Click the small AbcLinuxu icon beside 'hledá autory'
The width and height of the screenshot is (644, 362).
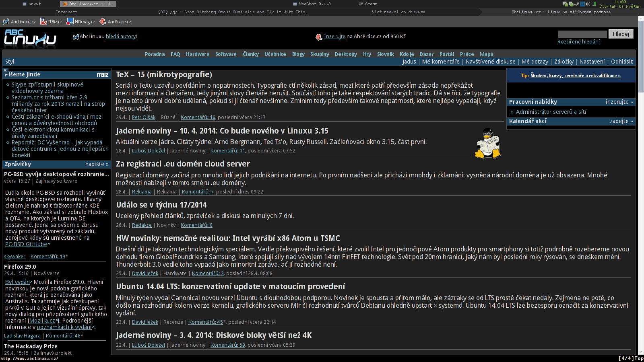tap(76, 37)
